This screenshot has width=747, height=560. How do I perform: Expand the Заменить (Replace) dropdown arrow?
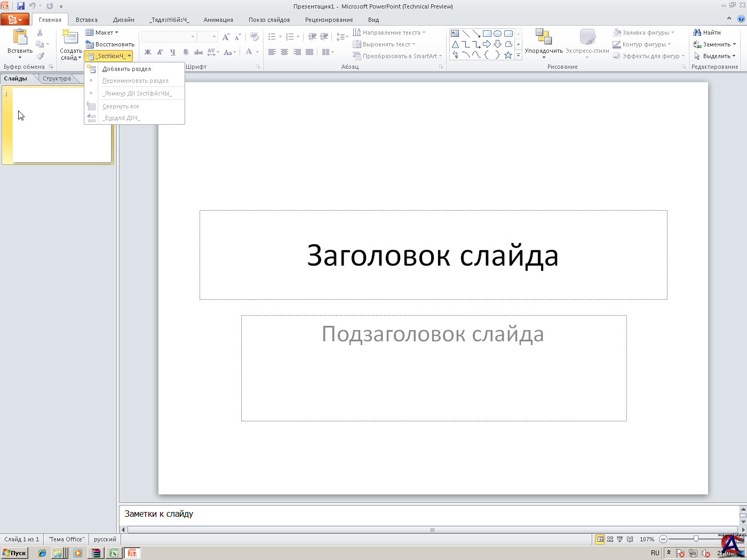pyautogui.click(x=734, y=44)
